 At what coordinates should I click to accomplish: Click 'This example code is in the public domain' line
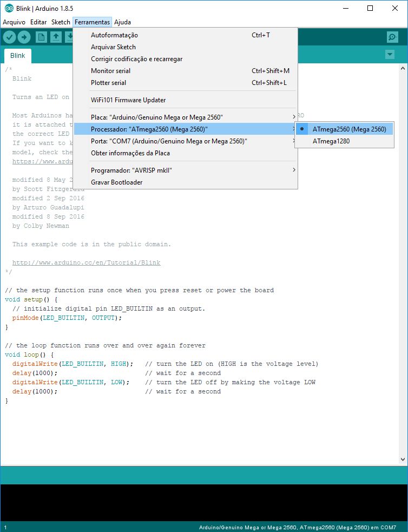[91, 244]
